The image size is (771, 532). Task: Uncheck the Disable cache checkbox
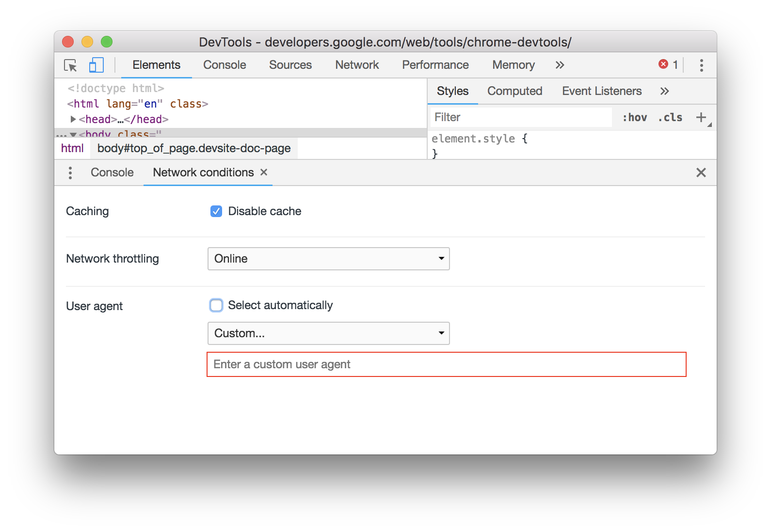pos(216,211)
